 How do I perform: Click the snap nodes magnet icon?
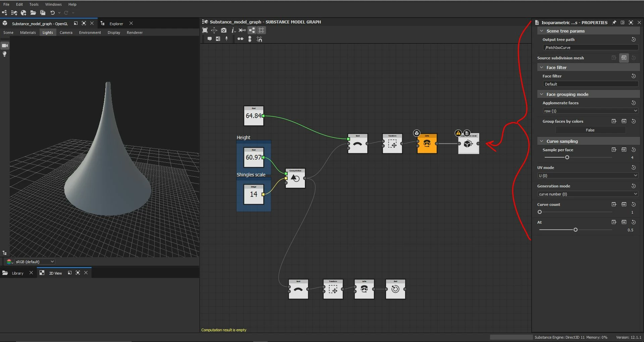(259, 39)
